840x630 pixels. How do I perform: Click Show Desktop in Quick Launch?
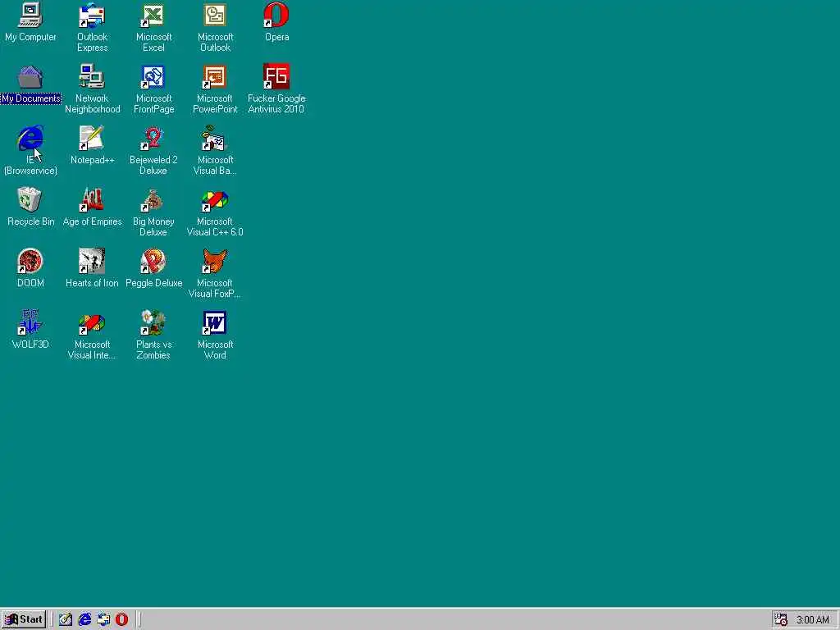click(x=66, y=619)
